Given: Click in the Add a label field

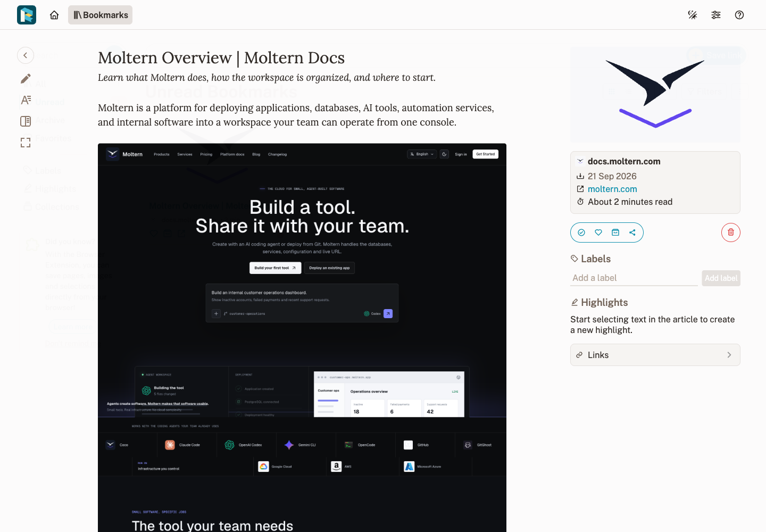Looking at the screenshot, I should [x=634, y=278].
